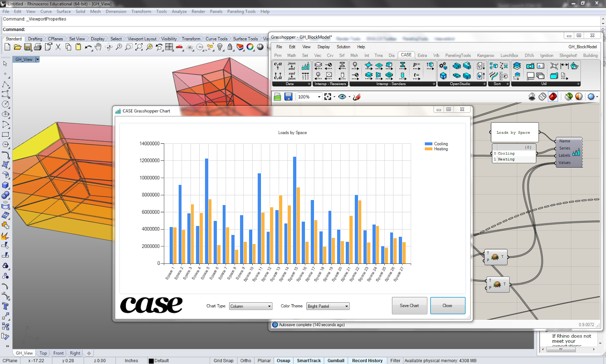
Task: Click the light bulb icon in Rhino toolbar
Action: point(220,47)
